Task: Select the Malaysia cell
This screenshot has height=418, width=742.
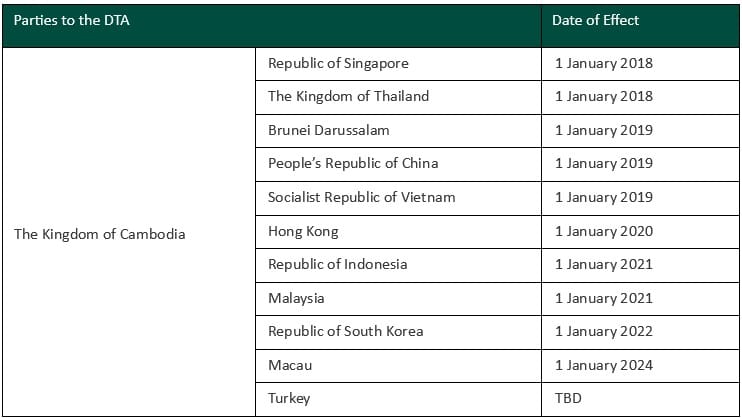Action: pos(296,298)
